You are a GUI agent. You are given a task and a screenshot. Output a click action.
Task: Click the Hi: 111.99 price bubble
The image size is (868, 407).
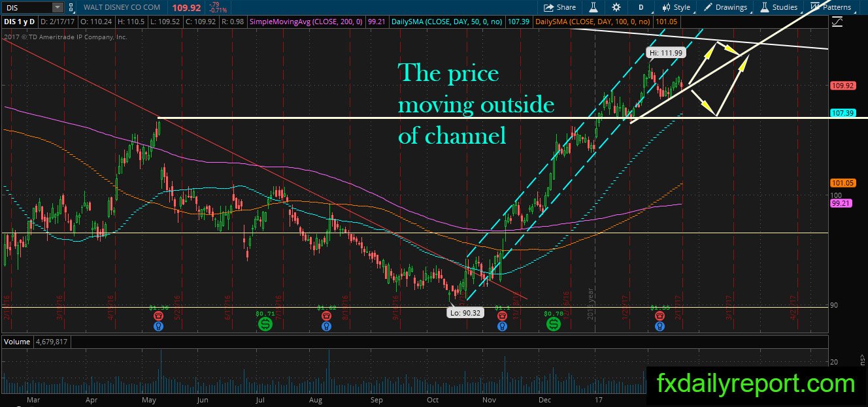tap(665, 53)
